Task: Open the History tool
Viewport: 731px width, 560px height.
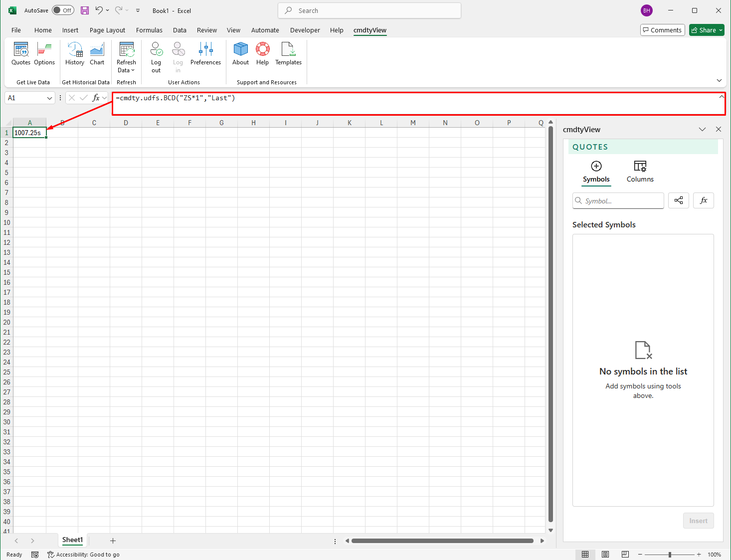Action: click(x=75, y=54)
